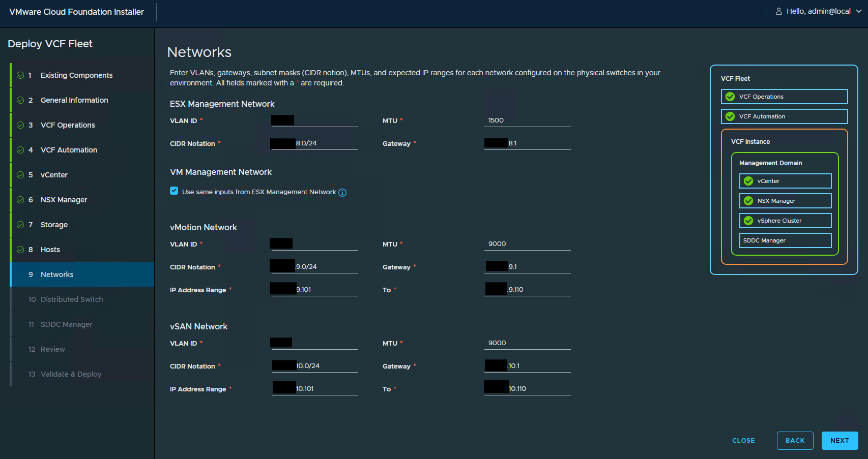The width and height of the screenshot is (868, 459).
Task: Click the ESX Management VLAN ID field
Action: 315,120
